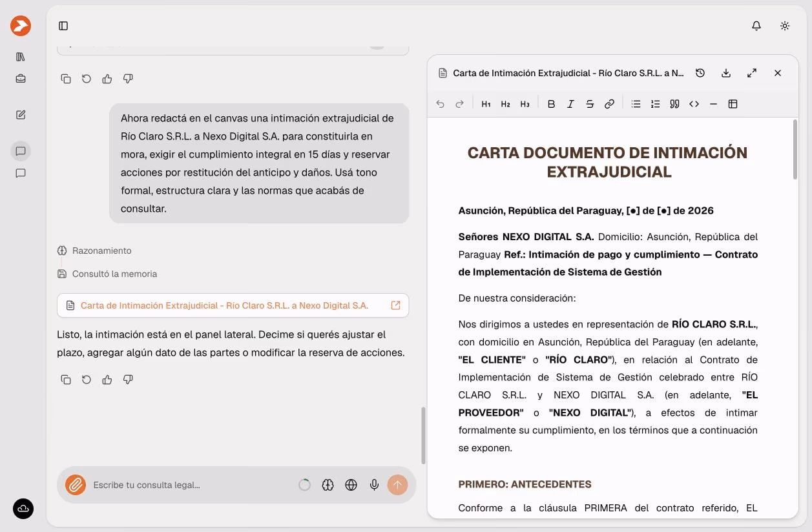Toggle web search globe icon
812x532 pixels.
pyautogui.click(x=351, y=485)
